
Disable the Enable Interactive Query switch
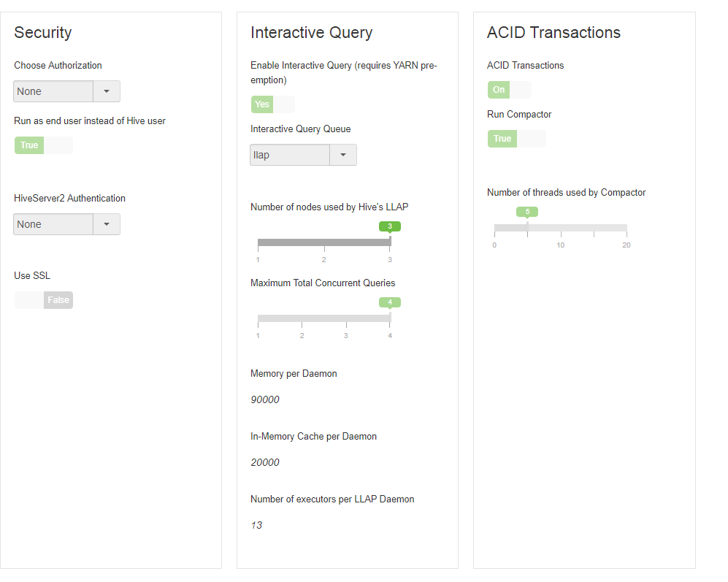tap(272, 104)
